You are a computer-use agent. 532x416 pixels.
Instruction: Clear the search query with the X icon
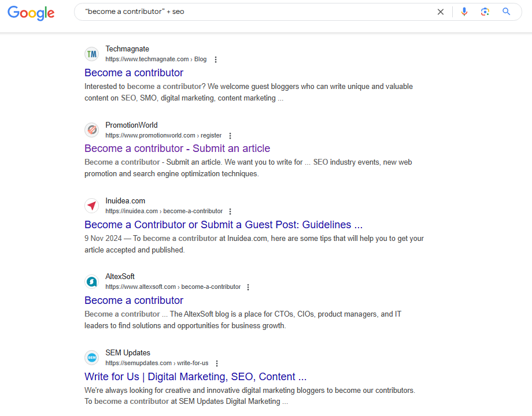[x=441, y=12]
